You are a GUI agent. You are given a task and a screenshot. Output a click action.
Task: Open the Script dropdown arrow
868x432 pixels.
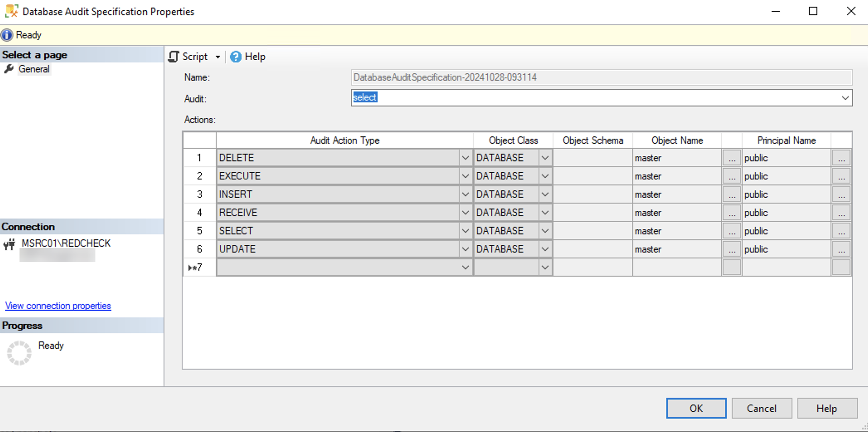217,56
